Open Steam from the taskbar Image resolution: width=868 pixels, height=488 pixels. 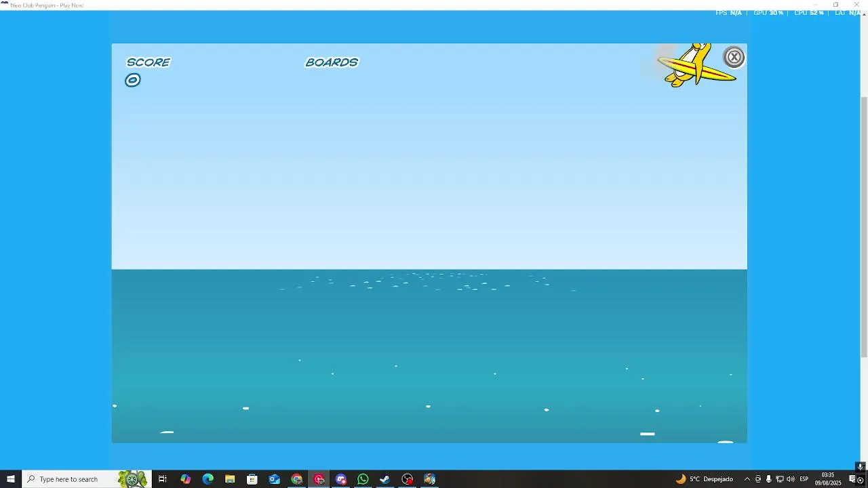coord(385,479)
